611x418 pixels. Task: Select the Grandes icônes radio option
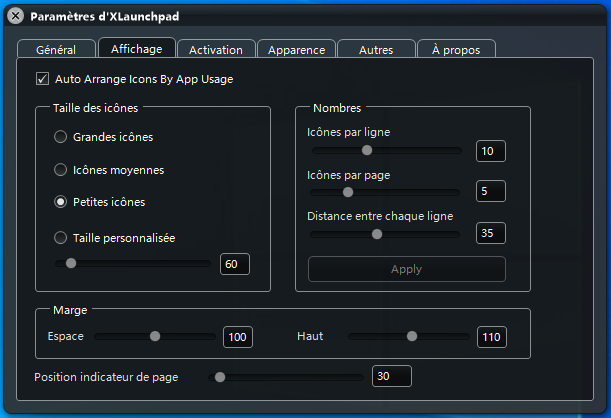(x=61, y=136)
